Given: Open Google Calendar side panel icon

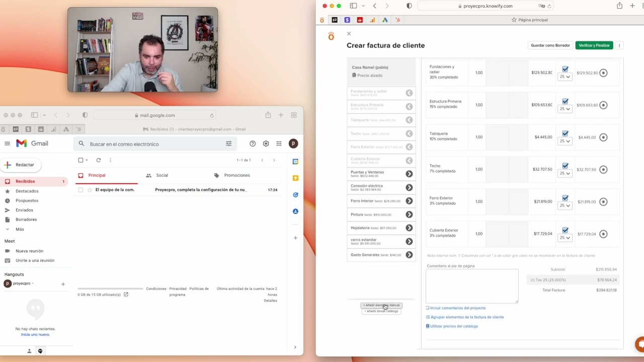Looking at the screenshot, I should [295, 162].
